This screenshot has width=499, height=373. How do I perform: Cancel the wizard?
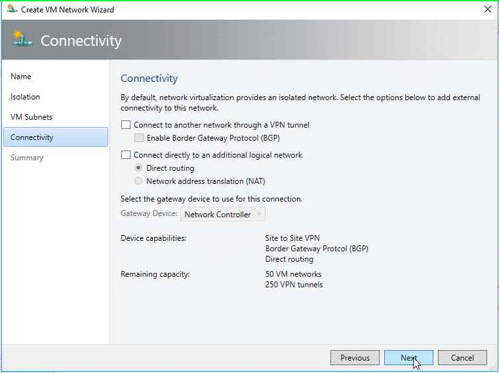tap(462, 358)
